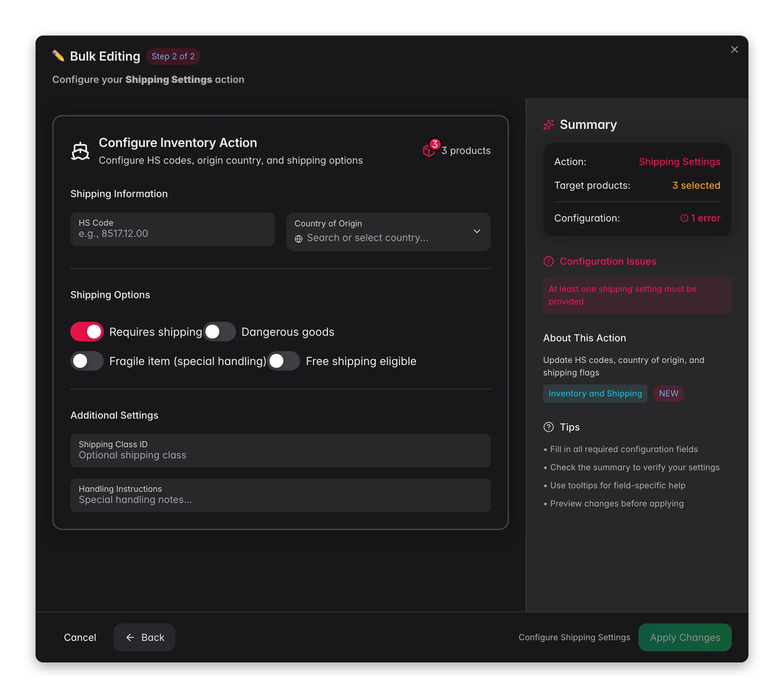The height and width of the screenshot is (698, 784).
Task: Click the Preview changes before applying tip
Action: coord(617,503)
